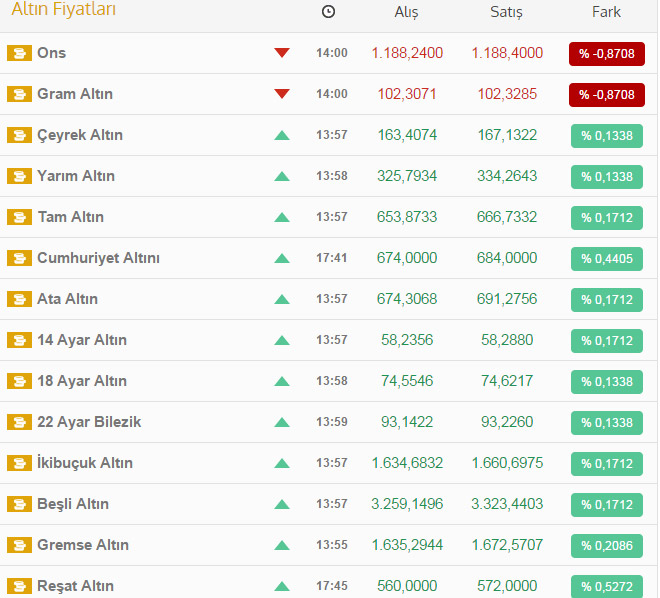Click Yarım Altın sell price 334,2643
Viewport: 660px width, 598px height.
pyautogui.click(x=507, y=176)
